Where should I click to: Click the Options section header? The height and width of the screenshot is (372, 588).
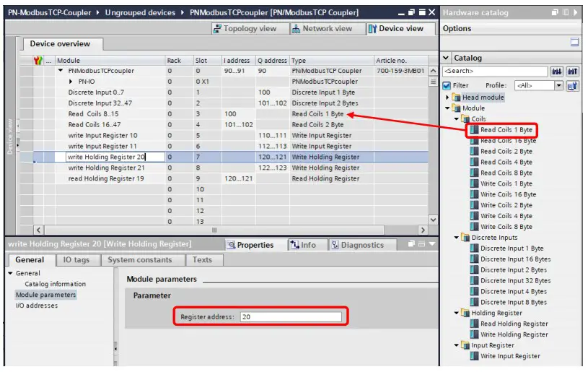click(x=511, y=28)
